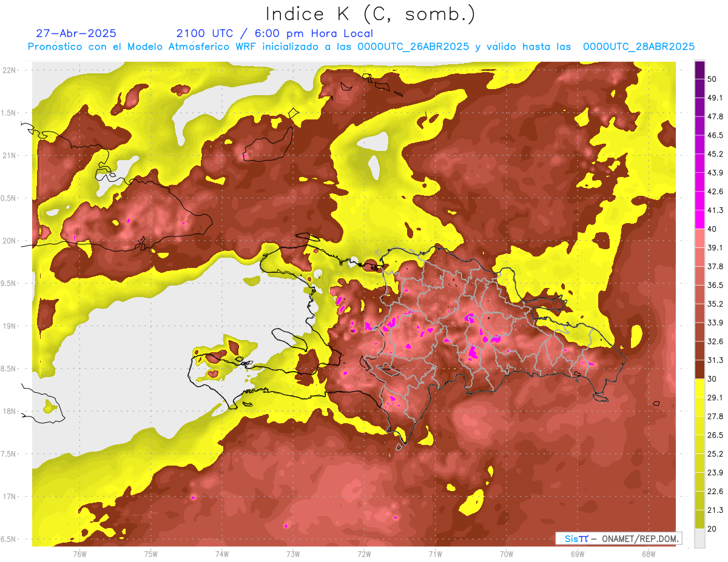
Task: Click "2100 UTC / 6:00 pm Hora Local" text
Action: [275, 33]
